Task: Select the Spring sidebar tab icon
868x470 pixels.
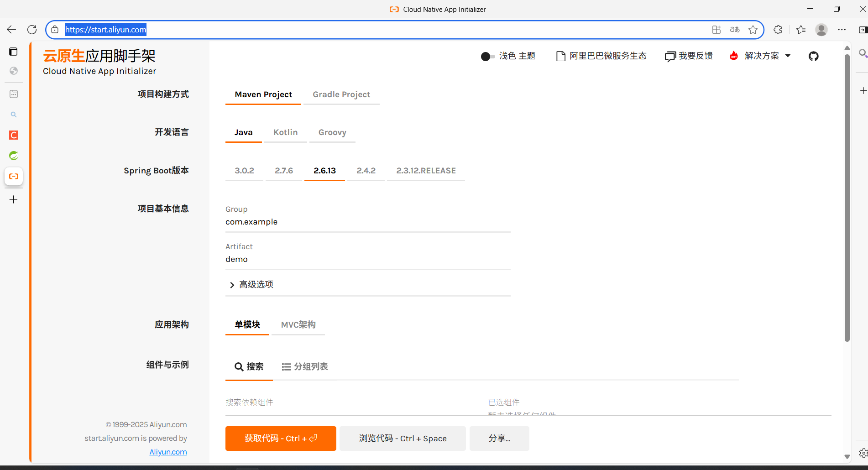Action: pos(14,155)
